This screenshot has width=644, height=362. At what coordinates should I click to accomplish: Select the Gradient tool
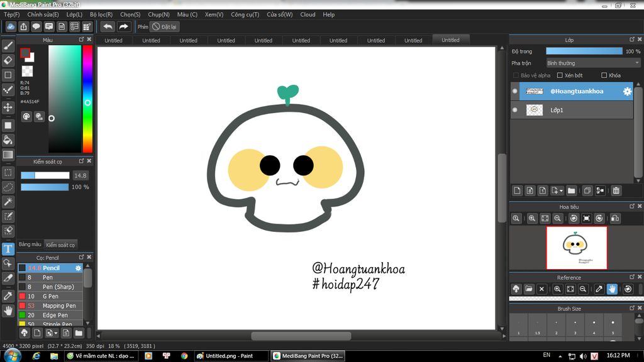[8, 155]
